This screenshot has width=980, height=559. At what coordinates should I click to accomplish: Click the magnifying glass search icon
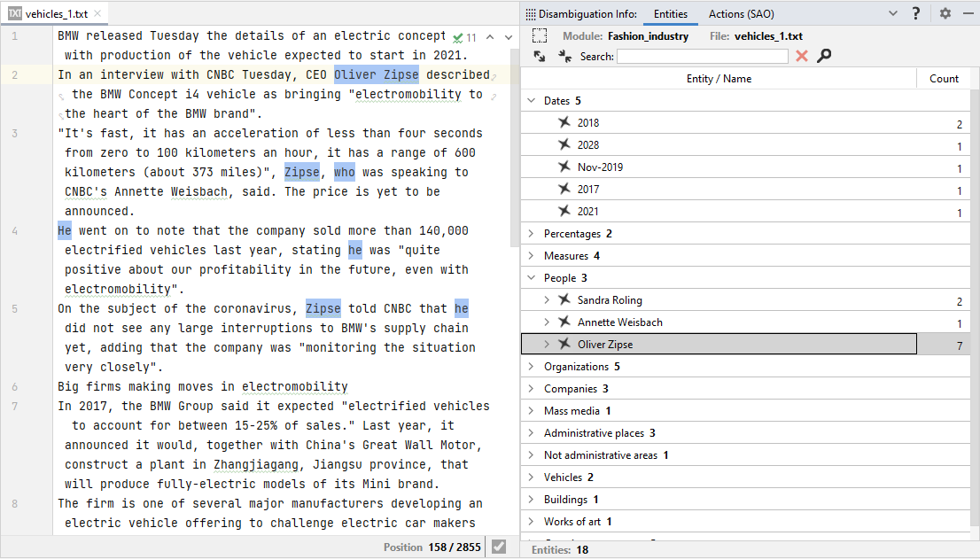click(x=824, y=56)
